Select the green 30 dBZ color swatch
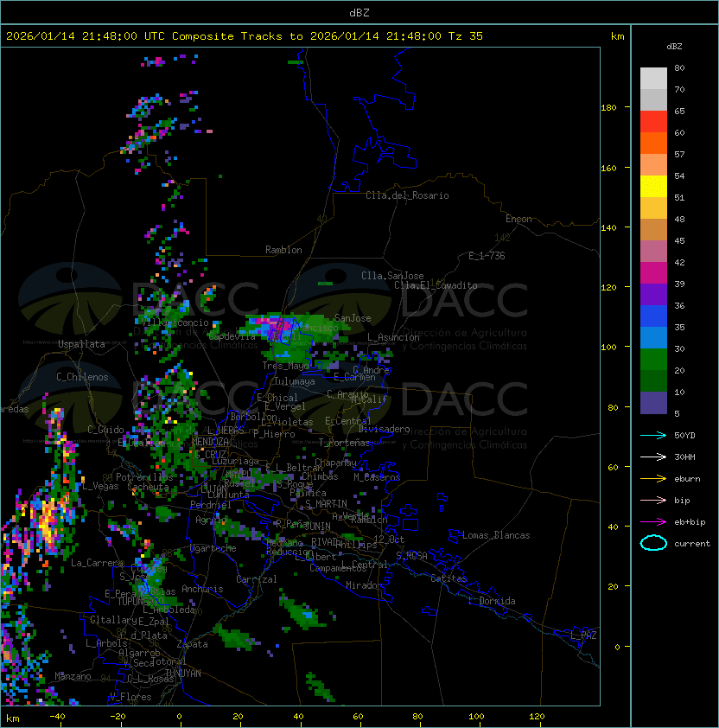This screenshot has height=728, width=719. [653, 360]
